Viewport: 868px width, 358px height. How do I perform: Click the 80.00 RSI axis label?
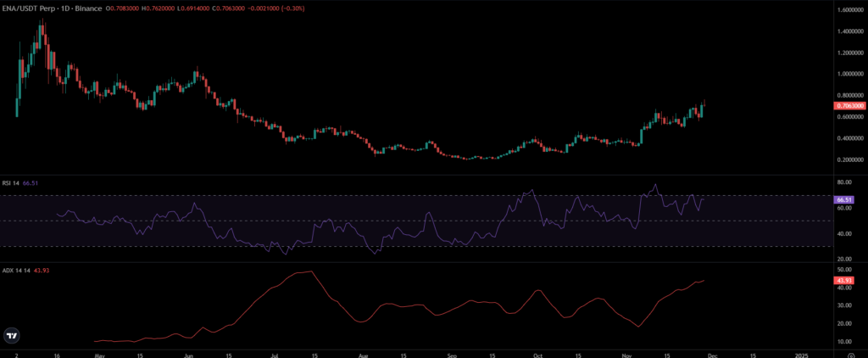pyautogui.click(x=843, y=182)
